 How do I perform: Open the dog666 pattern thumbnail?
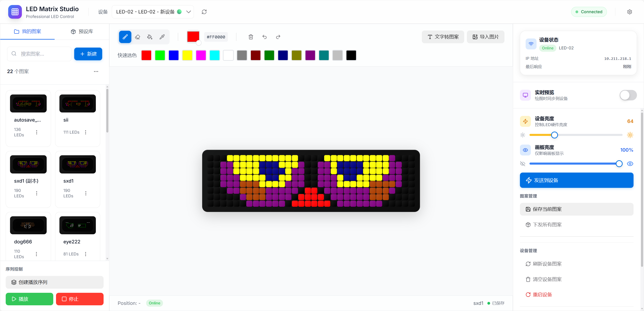tap(28, 225)
